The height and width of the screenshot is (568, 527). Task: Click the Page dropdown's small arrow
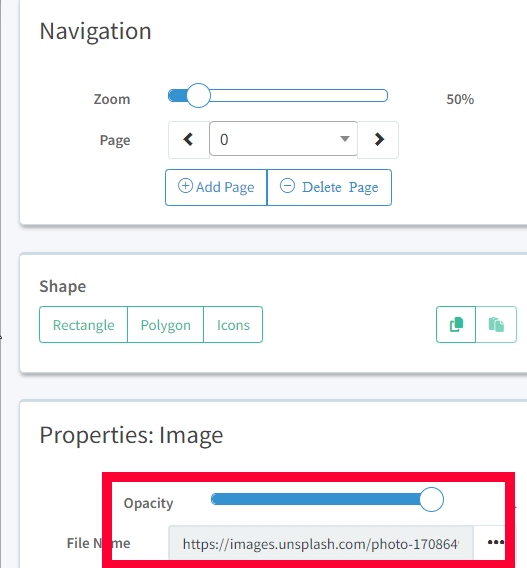click(x=345, y=139)
